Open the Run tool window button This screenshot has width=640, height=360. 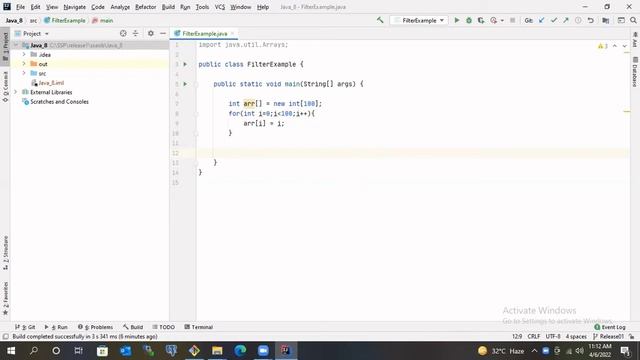coord(56,327)
